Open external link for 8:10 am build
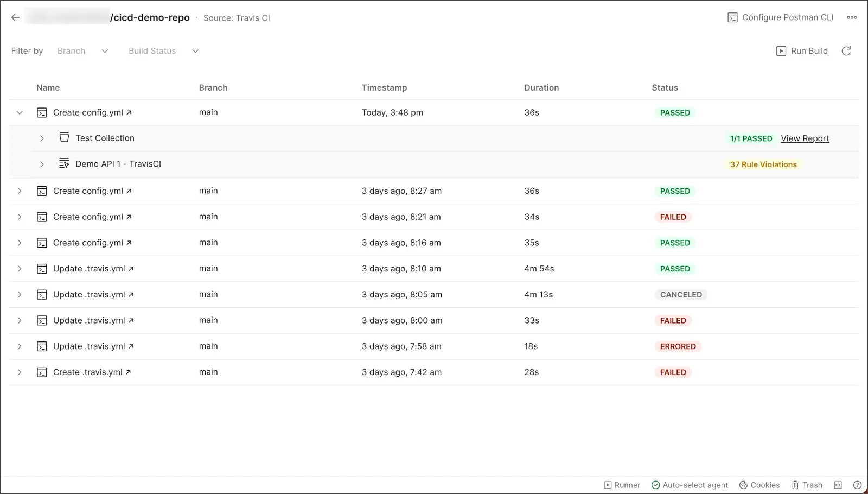The height and width of the screenshot is (494, 868). click(131, 269)
